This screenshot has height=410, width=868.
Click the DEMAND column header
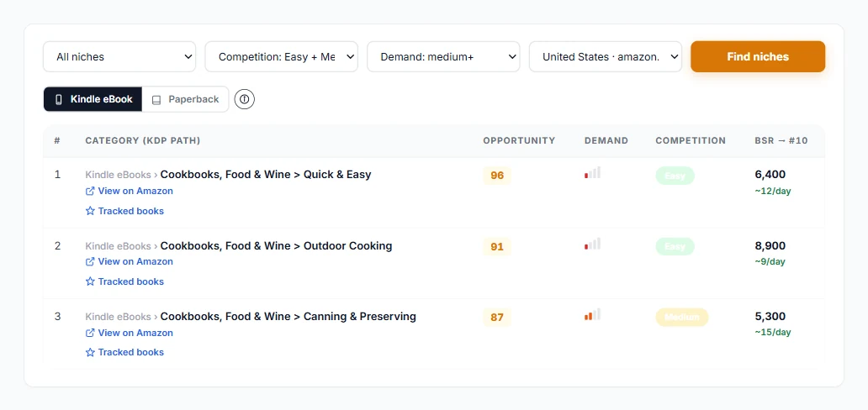tap(606, 140)
